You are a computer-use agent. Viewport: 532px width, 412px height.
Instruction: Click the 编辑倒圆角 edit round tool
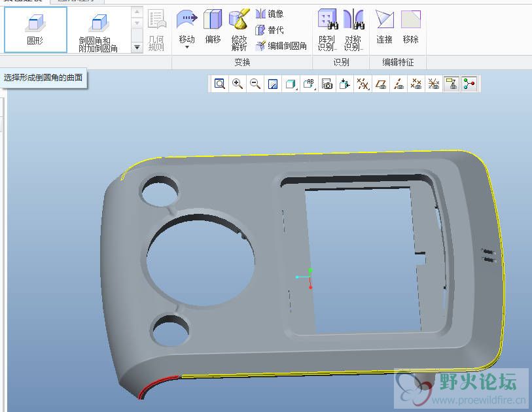pyautogui.click(x=281, y=46)
